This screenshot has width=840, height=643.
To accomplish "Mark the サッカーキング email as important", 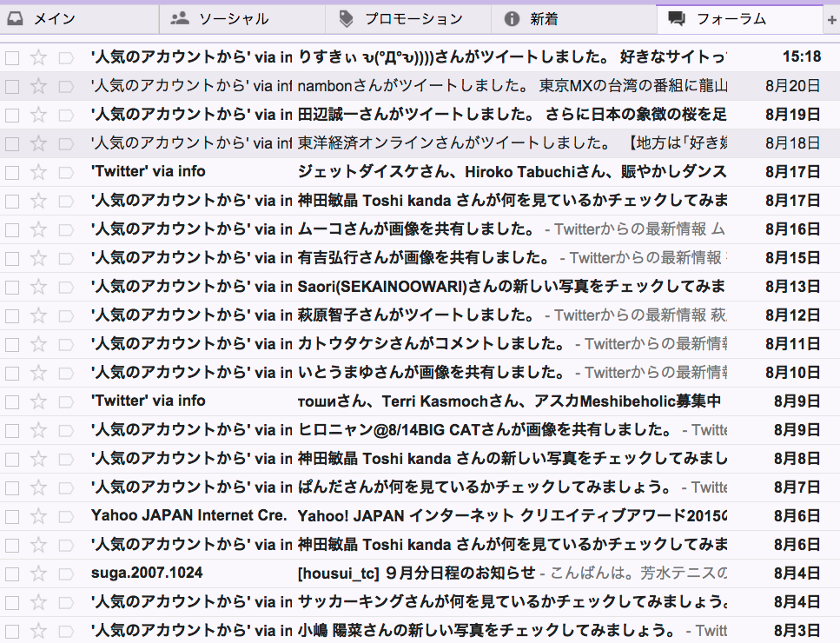I will pos(66,602).
